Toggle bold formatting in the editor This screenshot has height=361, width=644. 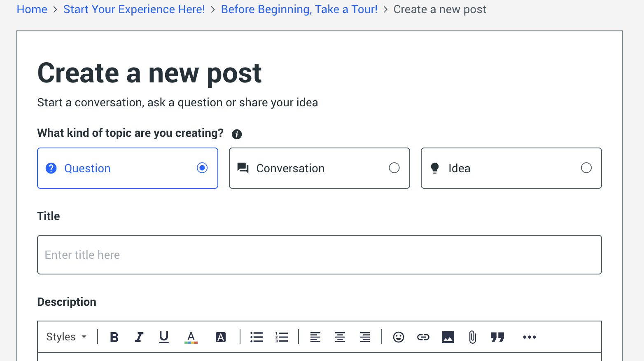[114, 337]
